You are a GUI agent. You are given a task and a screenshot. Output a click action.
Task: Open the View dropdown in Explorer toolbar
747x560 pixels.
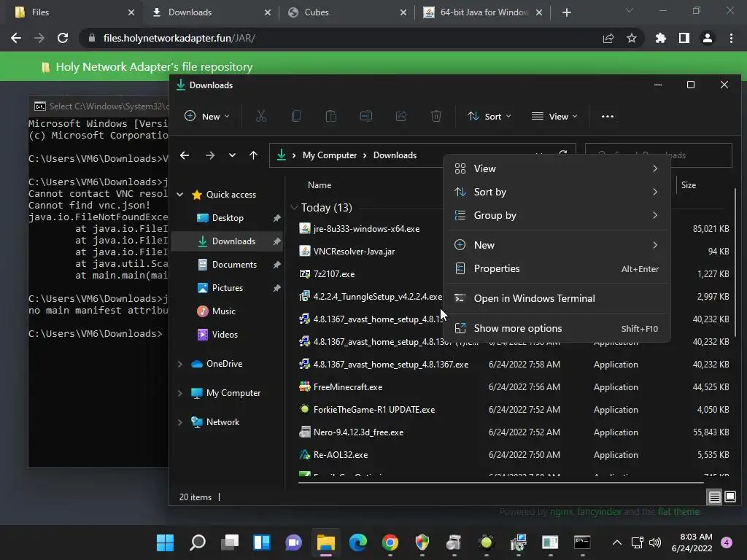pos(554,116)
